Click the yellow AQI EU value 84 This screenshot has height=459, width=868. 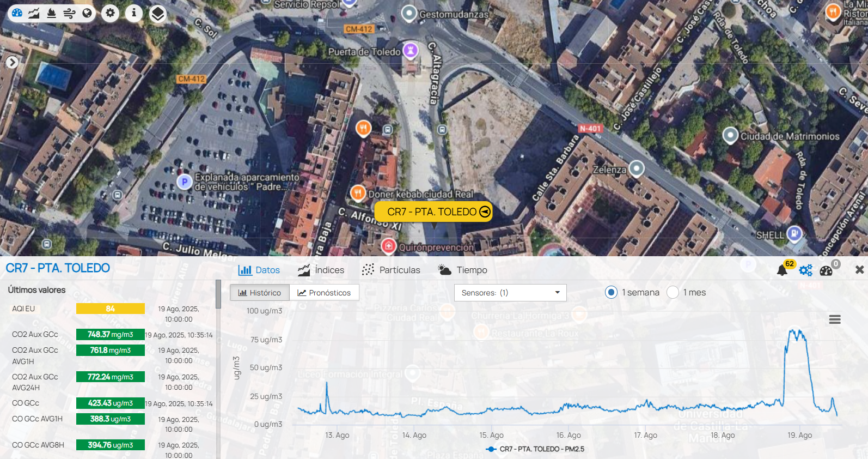click(x=111, y=309)
